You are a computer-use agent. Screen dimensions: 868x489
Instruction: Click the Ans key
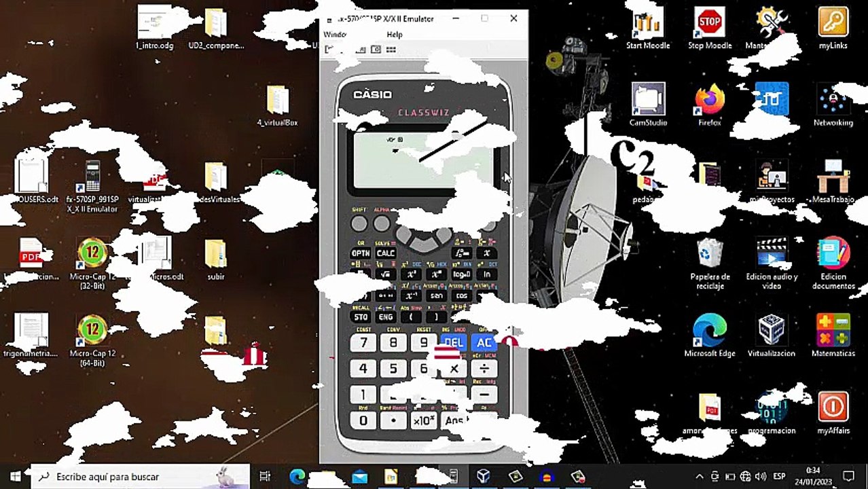tap(454, 421)
